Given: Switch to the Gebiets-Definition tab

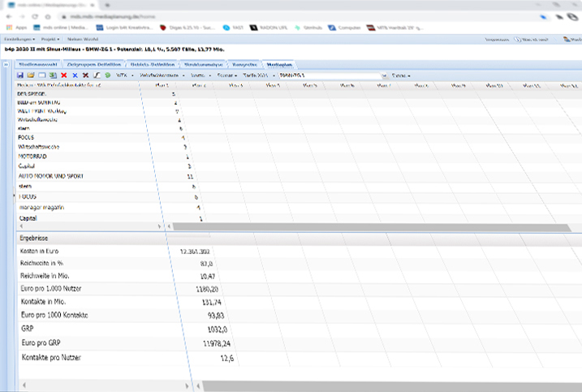Looking at the screenshot, I should [x=152, y=65].
